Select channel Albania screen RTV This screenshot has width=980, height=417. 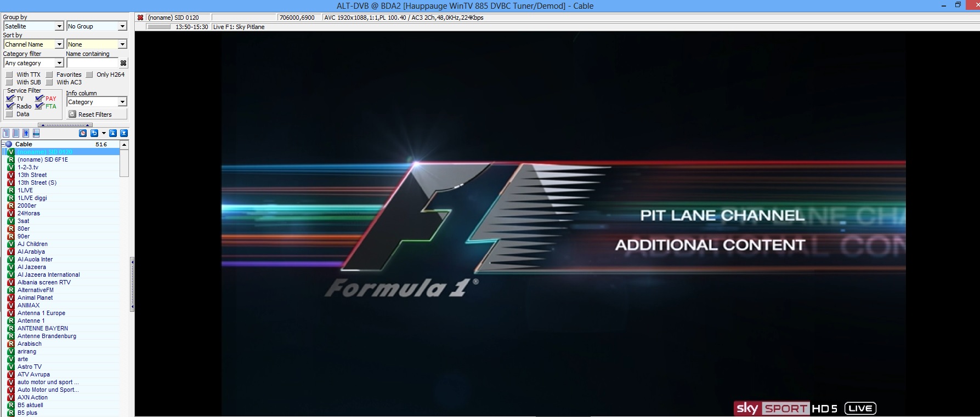[44, 282]
